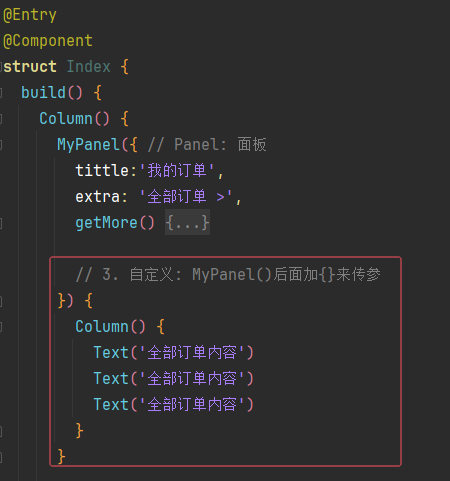
Task: Collapse fold marker beside }) { line
Action: coord(1,301)
